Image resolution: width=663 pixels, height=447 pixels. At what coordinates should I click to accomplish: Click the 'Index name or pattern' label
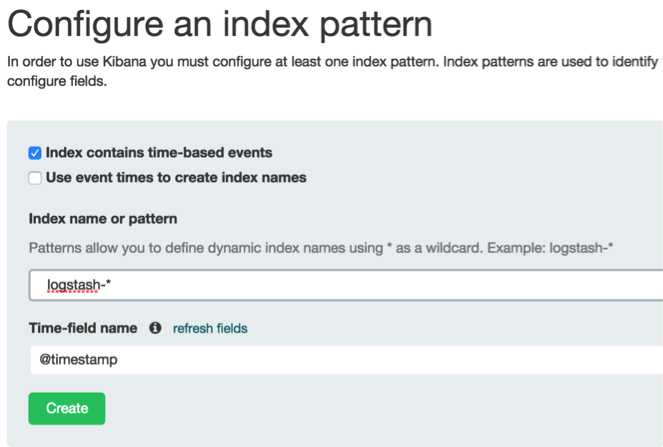(103, 219)
